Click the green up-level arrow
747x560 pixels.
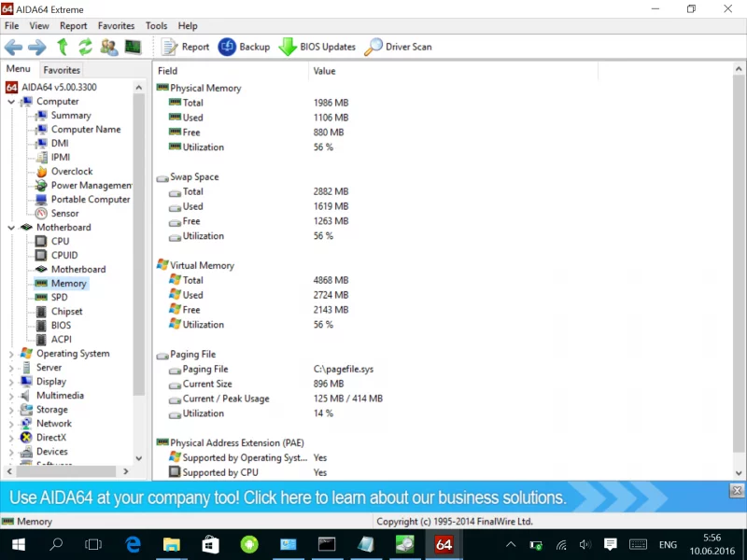(63, 47)
